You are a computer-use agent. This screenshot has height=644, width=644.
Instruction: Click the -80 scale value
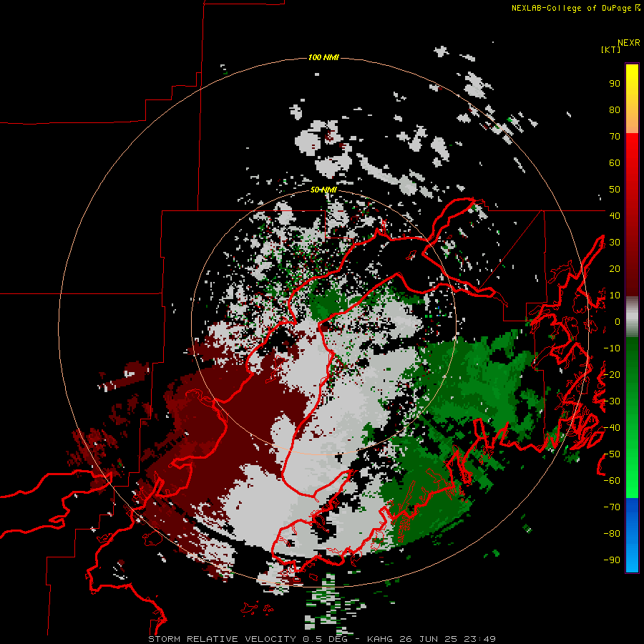click(612, 534)
